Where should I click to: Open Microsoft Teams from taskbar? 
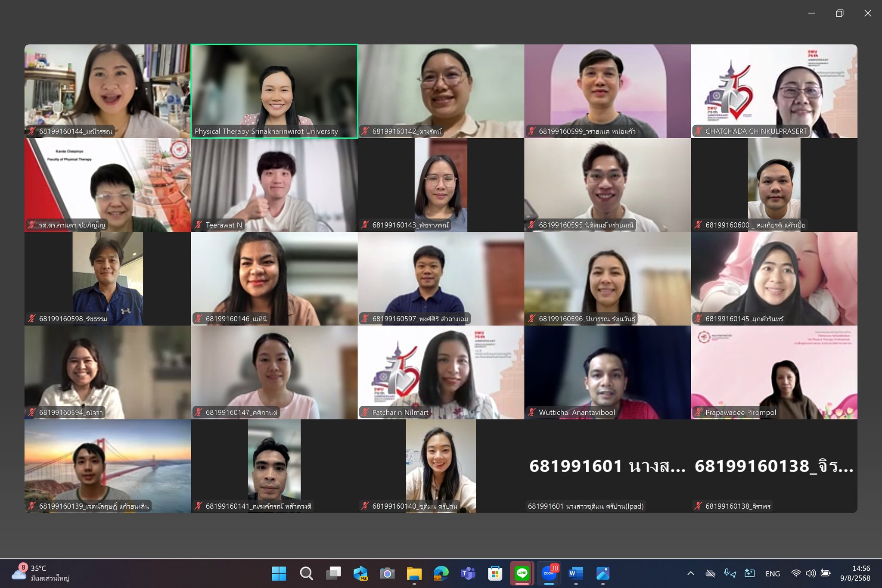point(468,573)
